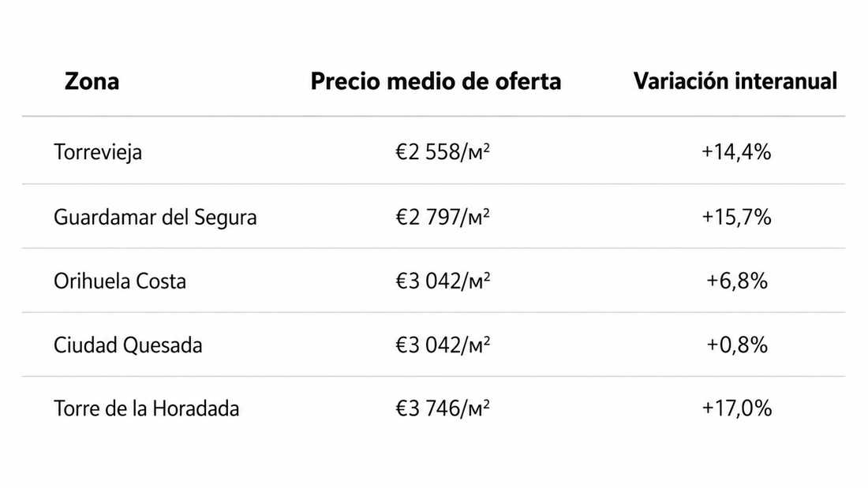Screen dimensions: 868x488
Task: Click the €3 746/m² price value
Action: point(443,408)
